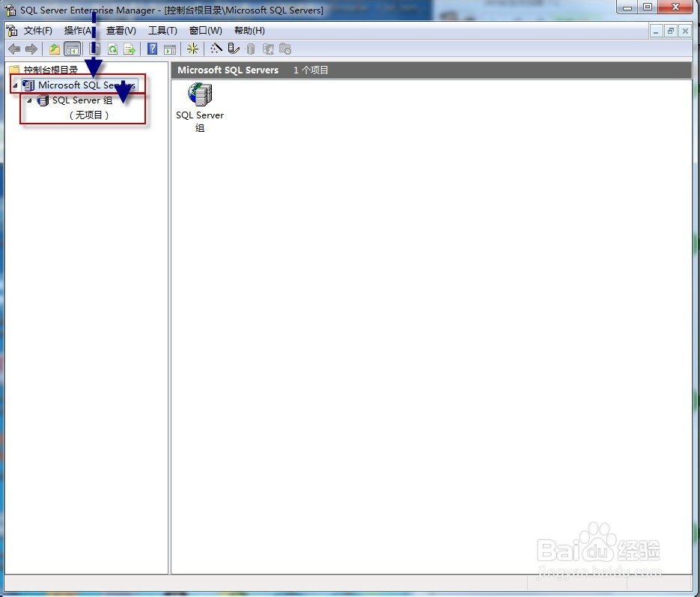
Task: Select 控制台根目录 root folder in tree
Action: [50, 70]
